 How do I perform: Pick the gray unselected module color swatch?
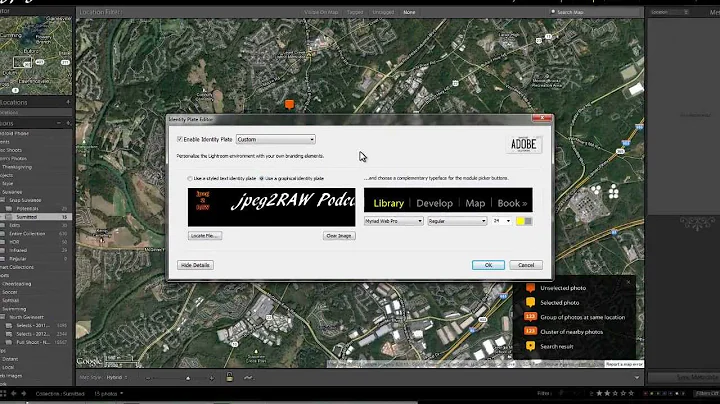click(528, 221)
